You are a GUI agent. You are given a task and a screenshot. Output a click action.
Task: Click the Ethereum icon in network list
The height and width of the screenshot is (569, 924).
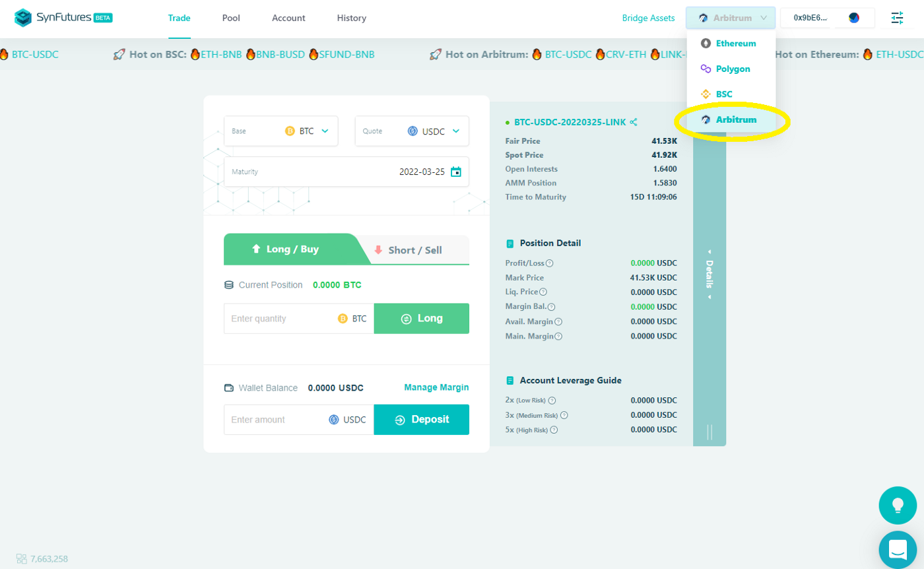tap(706, 44)
